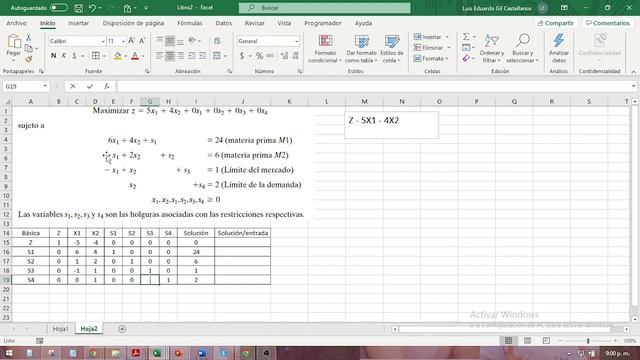
Task: Click the accounting currency $ icon
Action: 242,56
